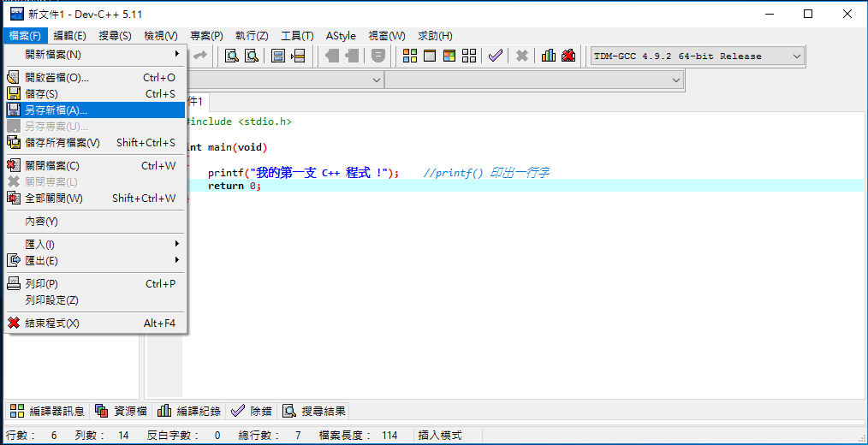Open the 視窗(W) menu
The image size is (868, 445).
pyautogui.click(x=387, y=36)
